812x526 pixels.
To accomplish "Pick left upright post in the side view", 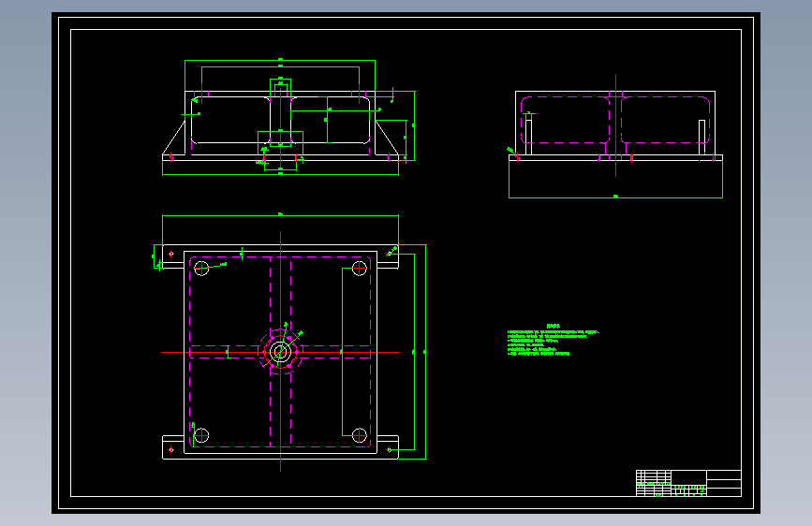I will tap(529, 138).
